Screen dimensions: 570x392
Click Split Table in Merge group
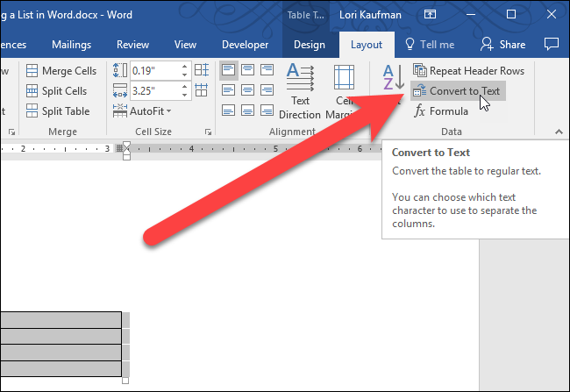pyautogui.click(x=58, y=111)
